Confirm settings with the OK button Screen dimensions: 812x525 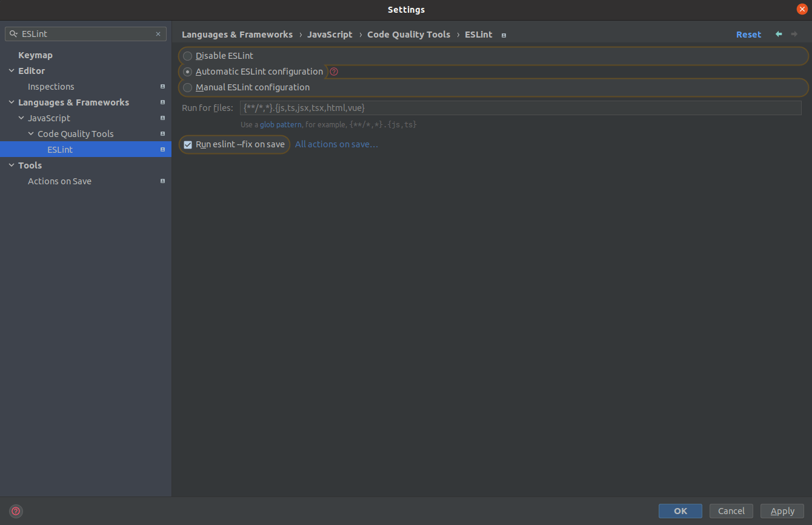point(681,511)
